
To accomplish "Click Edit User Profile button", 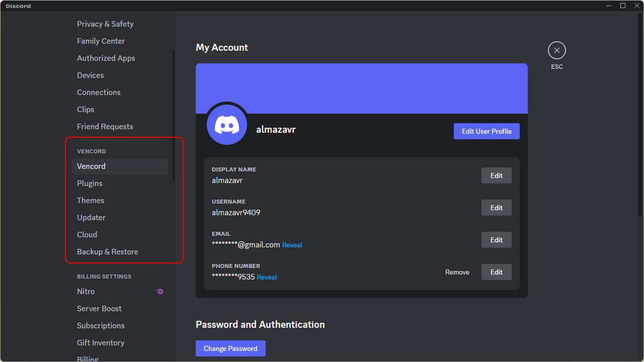I will pos(487,131).
